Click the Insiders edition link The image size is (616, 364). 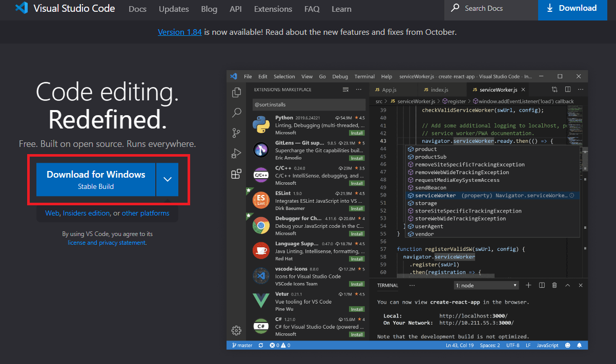[x=86, y=213]
